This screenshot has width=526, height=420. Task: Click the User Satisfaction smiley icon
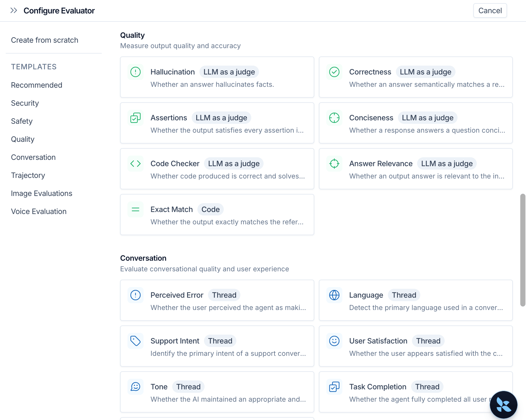point(334,341)
